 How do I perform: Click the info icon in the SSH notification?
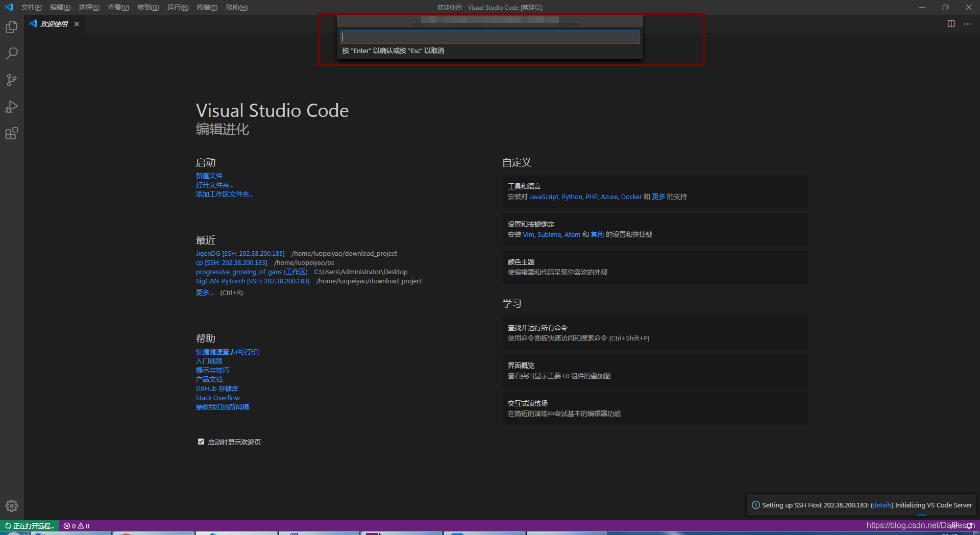755,505
